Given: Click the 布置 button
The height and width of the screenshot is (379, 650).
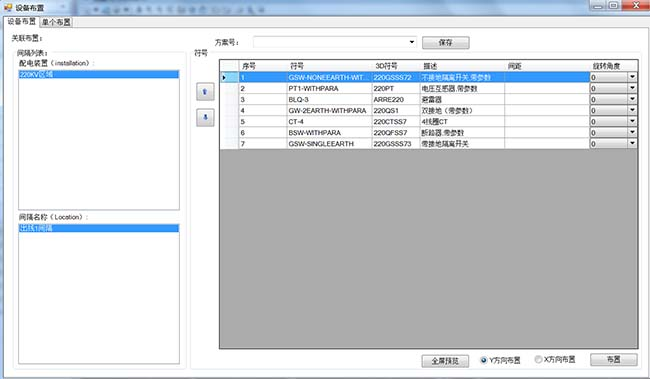Looking at the screenshot, I should point(614,360).
